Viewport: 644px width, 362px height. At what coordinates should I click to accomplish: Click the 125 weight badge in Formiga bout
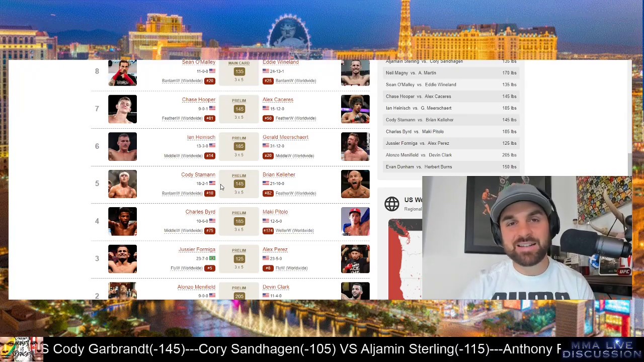(x=239, y=258)
